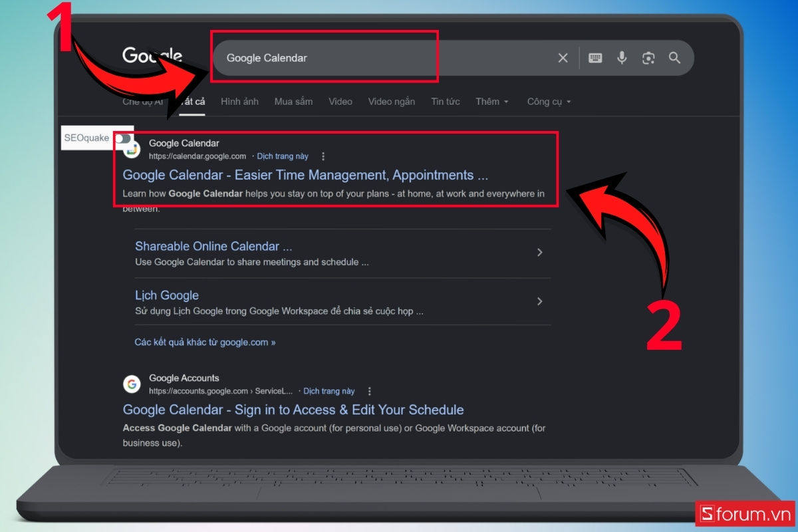
Task: Click Dịch trang này for calendar.google.com
Action: 283,156
